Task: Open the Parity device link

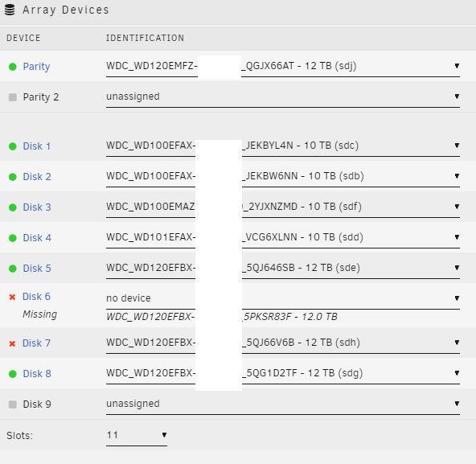Action: click(x=36, y=67)
